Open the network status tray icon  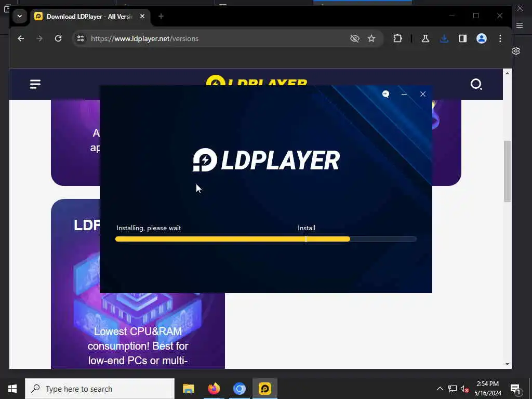(x=453, y=389)
